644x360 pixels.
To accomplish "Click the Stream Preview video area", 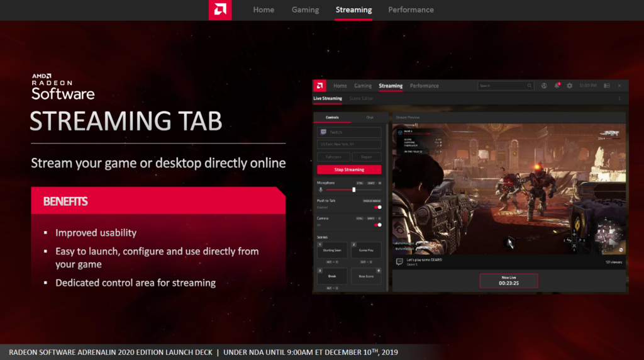I will [x=509, y=189].
